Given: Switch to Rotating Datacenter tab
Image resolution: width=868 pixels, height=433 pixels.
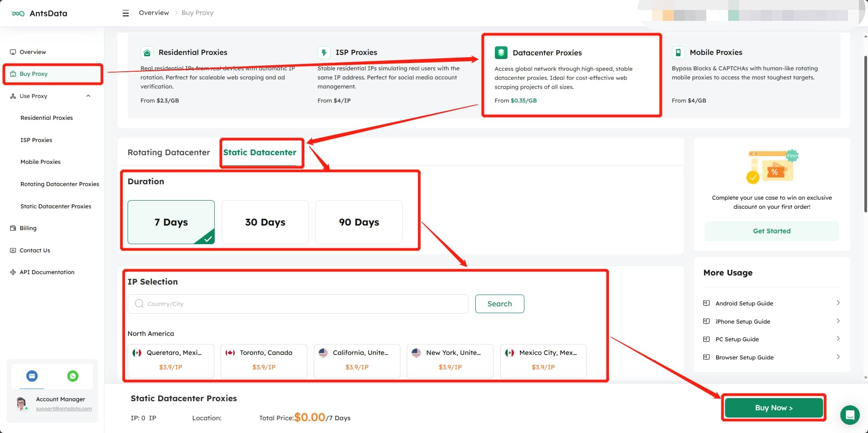Looking at the screenshot, I should point(169,153).
